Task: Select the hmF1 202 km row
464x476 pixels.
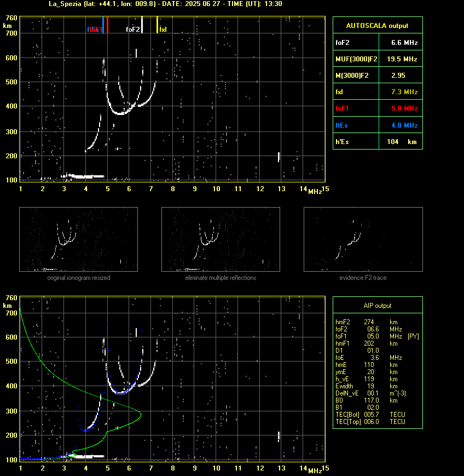Action: click(x=367, y=343)
